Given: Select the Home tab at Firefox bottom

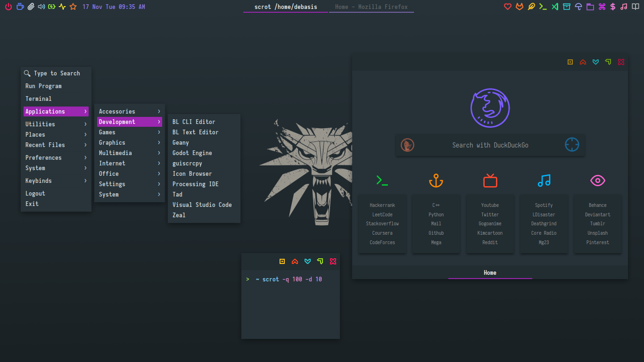Looking at the screenshot, I should pos(490,272).
